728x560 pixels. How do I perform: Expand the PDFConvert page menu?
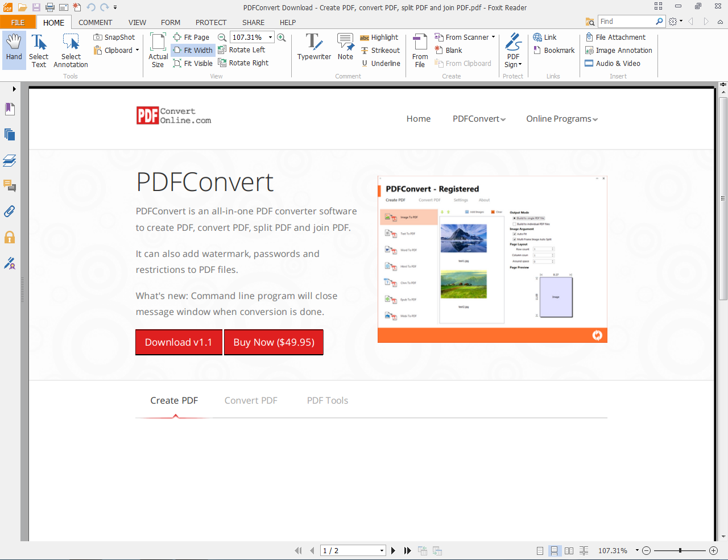[x=479, y=119]
